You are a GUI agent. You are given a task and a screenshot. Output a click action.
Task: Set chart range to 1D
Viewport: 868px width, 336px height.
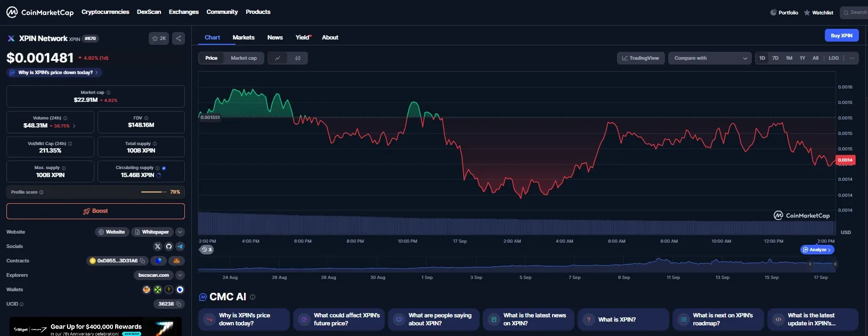click(x=762, y=58)
